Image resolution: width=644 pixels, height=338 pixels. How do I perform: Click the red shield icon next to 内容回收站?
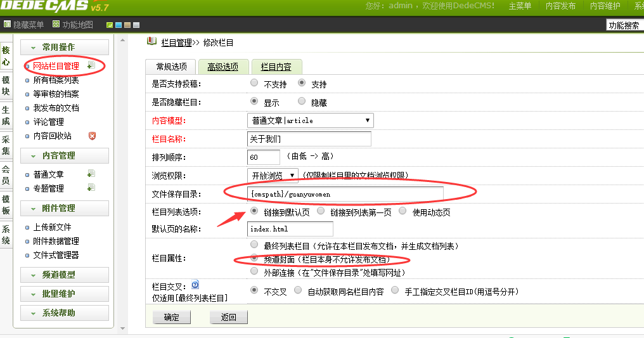(92, 136)
